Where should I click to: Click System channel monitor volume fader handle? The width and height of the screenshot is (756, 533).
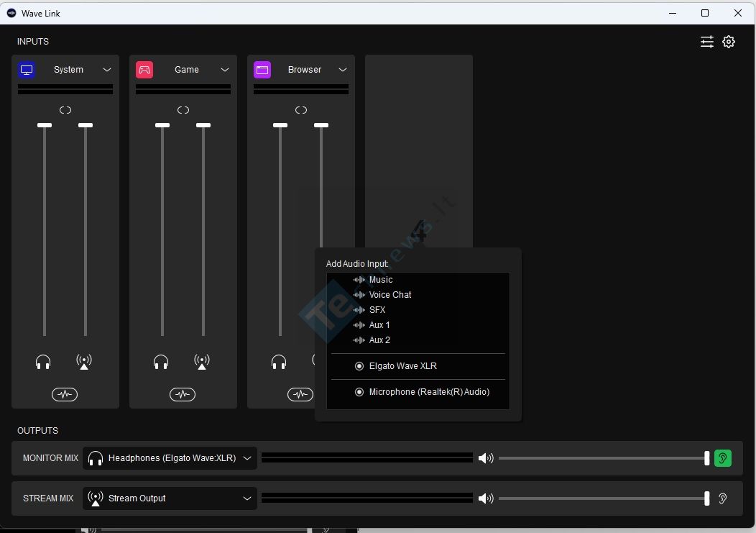pyautogui.click(x=45, y=125)
